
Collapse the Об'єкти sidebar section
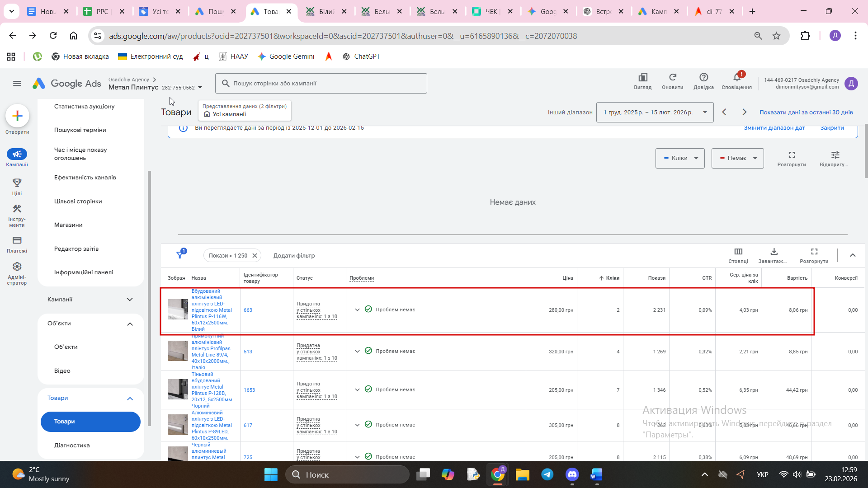coord(130,324)
